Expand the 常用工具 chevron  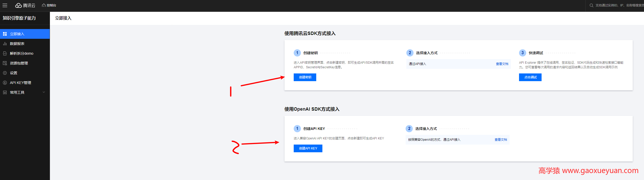44,92
